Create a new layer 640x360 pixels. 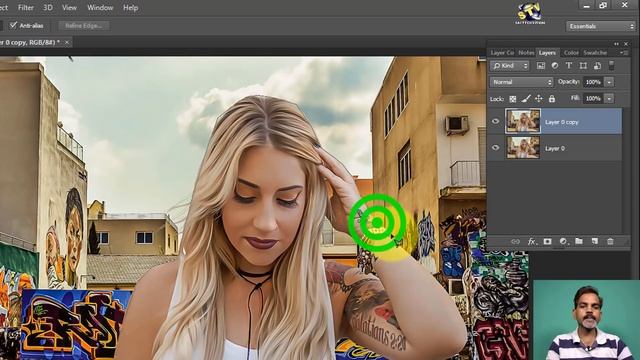click(595, 241)
